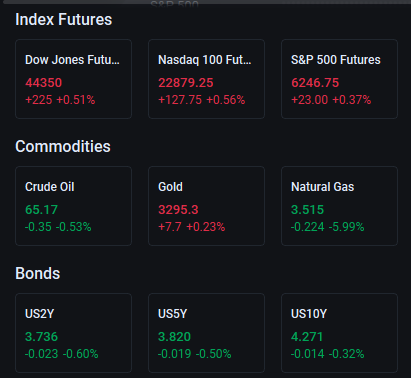Click the partially hidden S&P 500 label
411x378 pixels.
174,5
